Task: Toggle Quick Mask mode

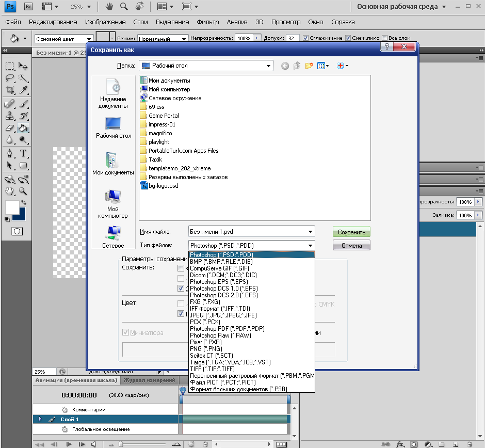Action: 17,231
